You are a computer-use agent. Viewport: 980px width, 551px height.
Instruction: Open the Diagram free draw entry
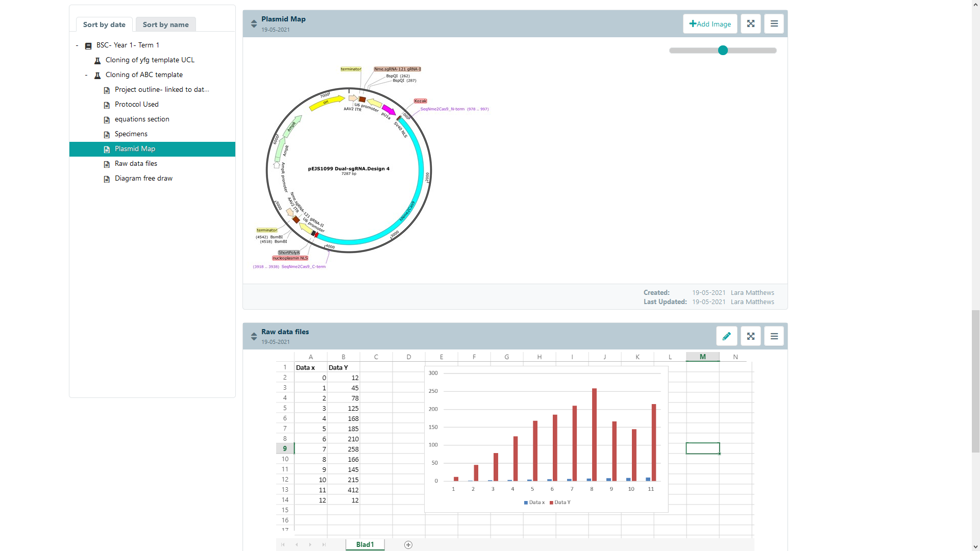(143, 179)
